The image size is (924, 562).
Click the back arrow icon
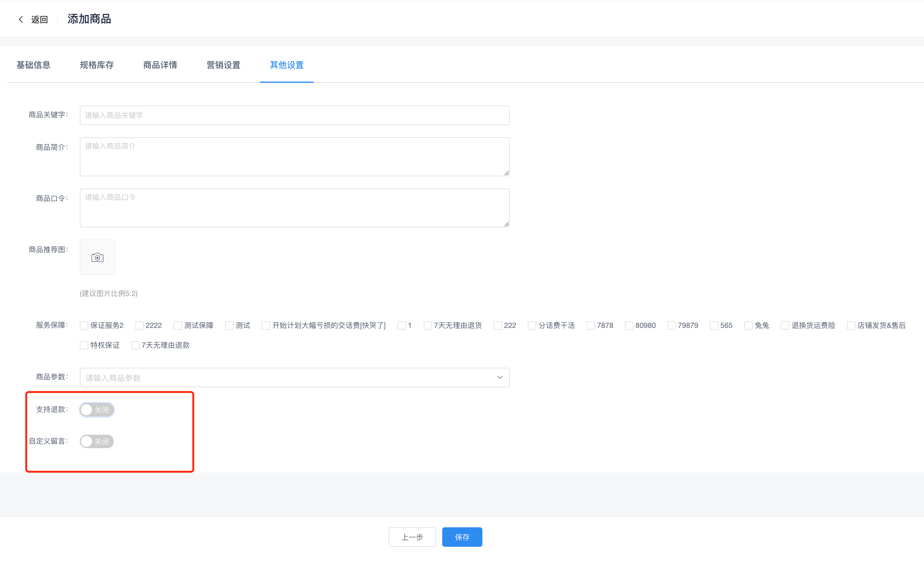tap(21, 19)
